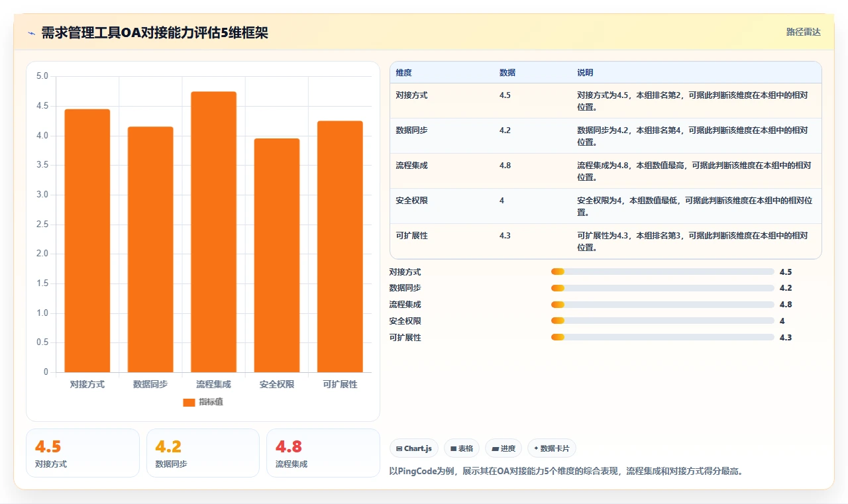Click the PingCode summary sentence at the bottom

[x=566, y=472]
